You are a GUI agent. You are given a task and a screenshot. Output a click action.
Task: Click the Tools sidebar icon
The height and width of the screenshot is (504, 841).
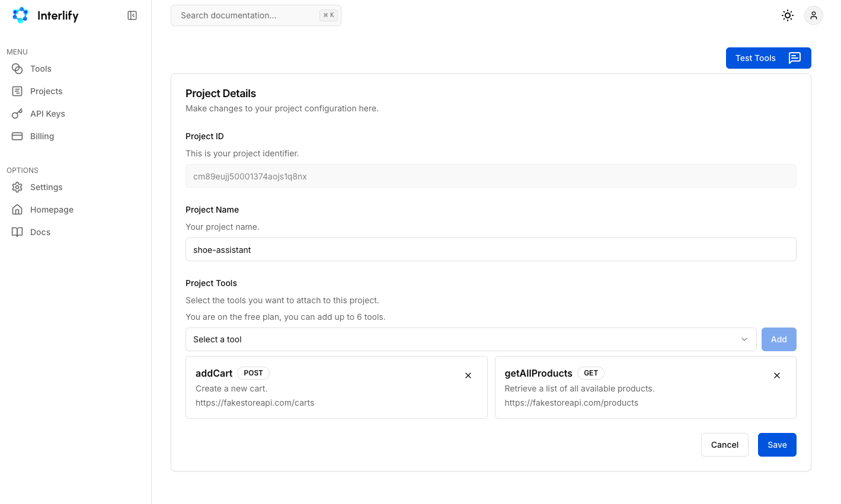pyautogui.click(x=17, y=69)
